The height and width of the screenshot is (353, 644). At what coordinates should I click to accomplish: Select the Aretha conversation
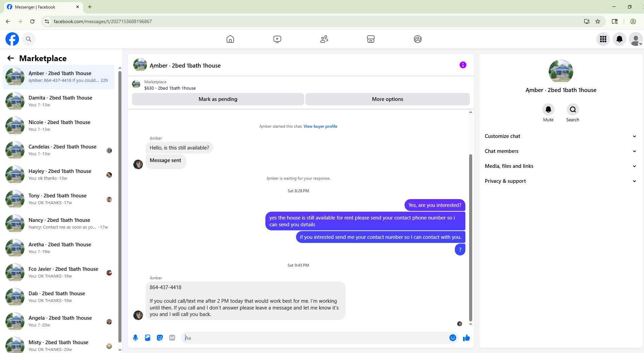(x=59, y=248)
